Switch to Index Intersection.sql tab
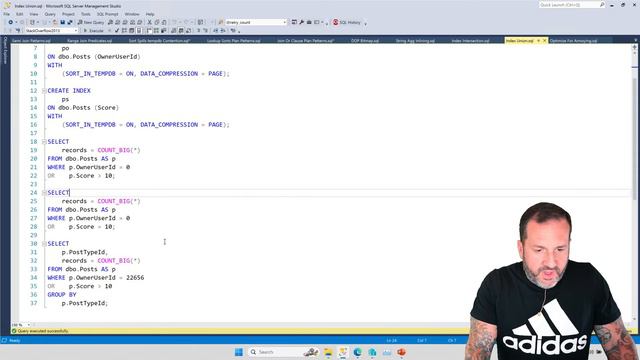The width and height of the screenshot is (640, 360). pos(470,40)
